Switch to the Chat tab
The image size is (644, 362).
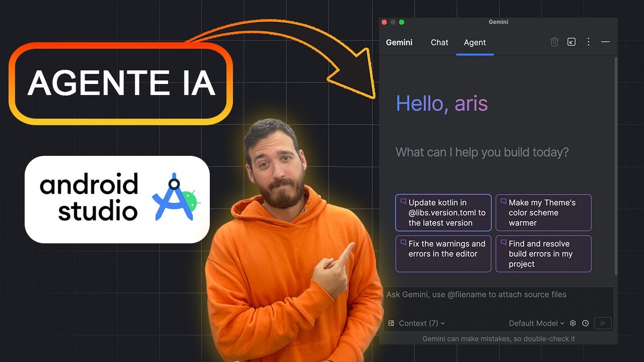click(439, 43)
